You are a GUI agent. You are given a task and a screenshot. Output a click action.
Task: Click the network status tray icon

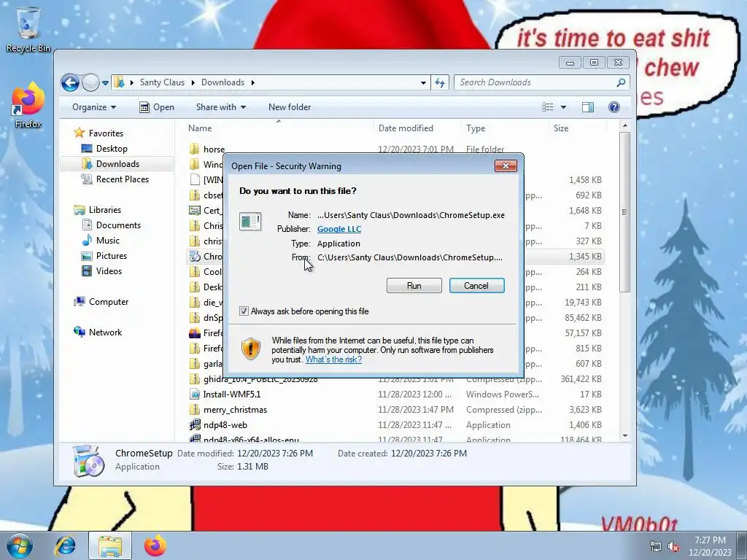click(x=656, y=546)
